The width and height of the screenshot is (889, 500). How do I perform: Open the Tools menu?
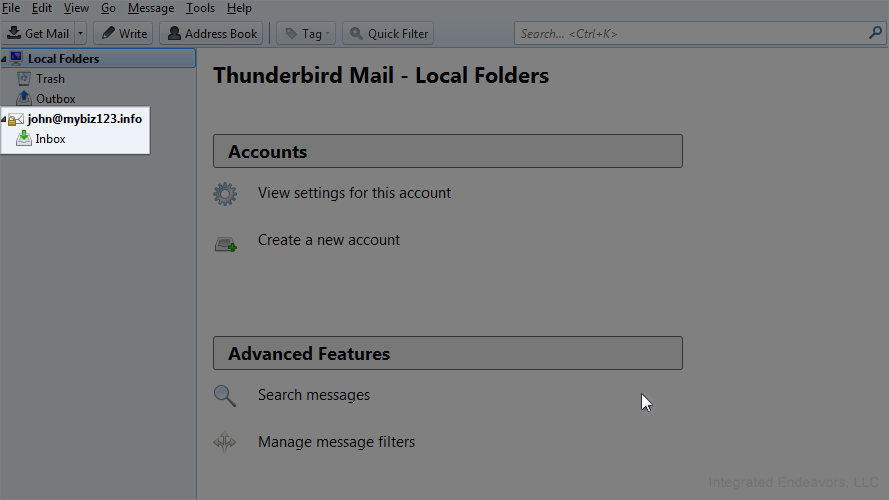[x=200, y=8]
